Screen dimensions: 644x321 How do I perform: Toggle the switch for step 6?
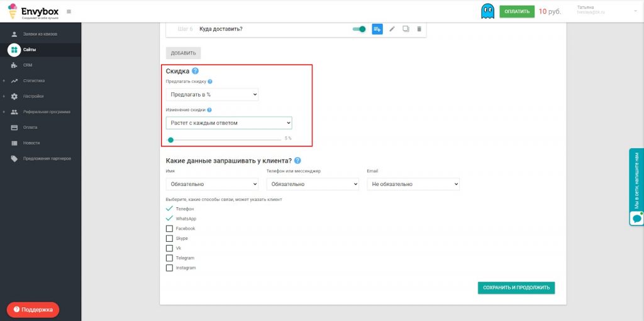359,29
